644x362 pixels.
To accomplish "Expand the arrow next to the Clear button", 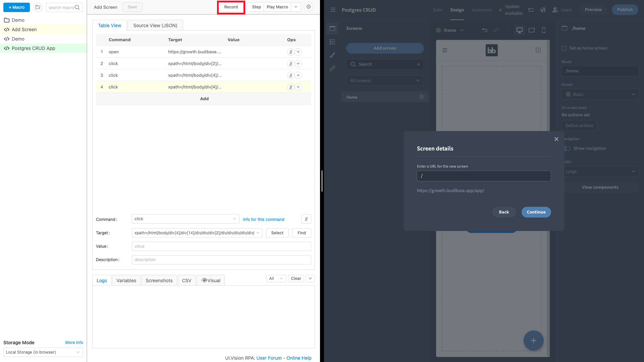I will coord(310,279).
